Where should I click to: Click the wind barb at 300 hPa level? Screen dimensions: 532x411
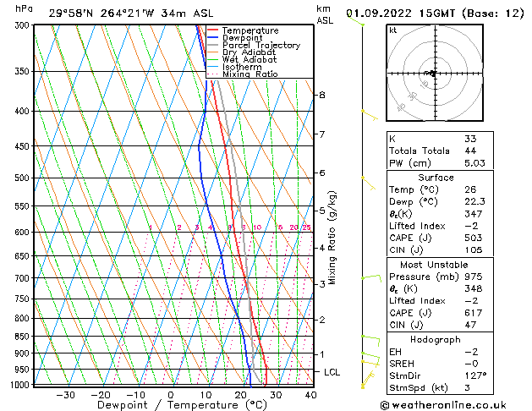[355, 19]
